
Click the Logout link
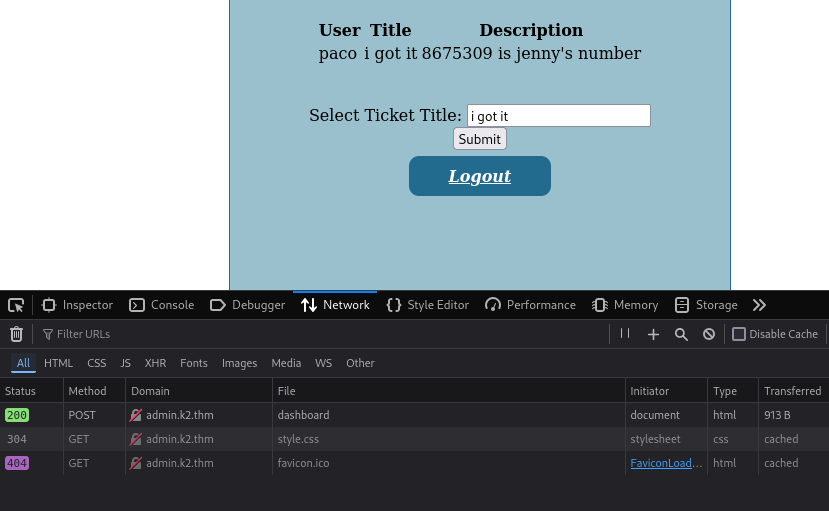[480, 176]
